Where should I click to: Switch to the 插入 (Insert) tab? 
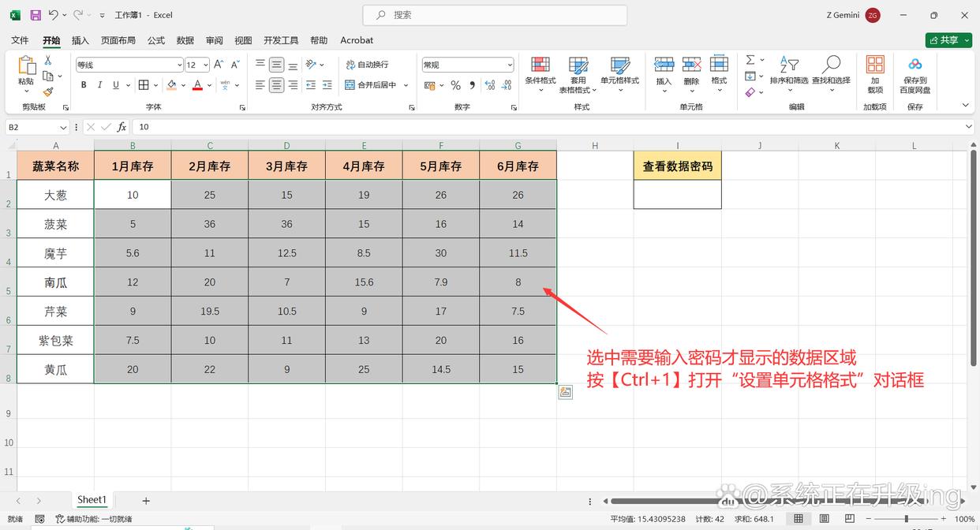pyautogui.click(x=80, y=40)
